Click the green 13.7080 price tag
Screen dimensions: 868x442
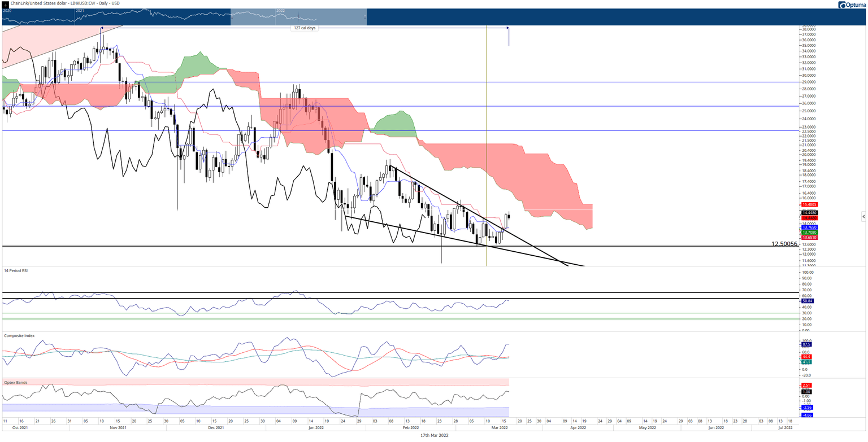tap(809, 233)
